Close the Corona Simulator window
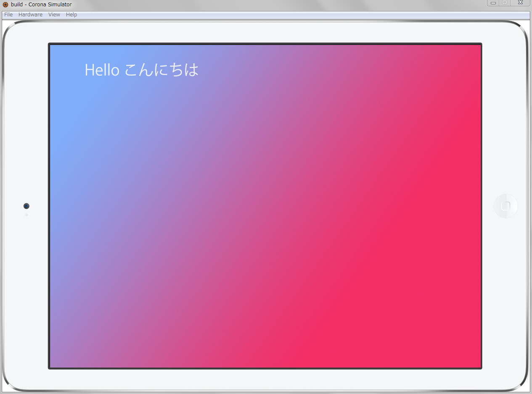This screenshot has height=394, width=532. pos(520,3)
